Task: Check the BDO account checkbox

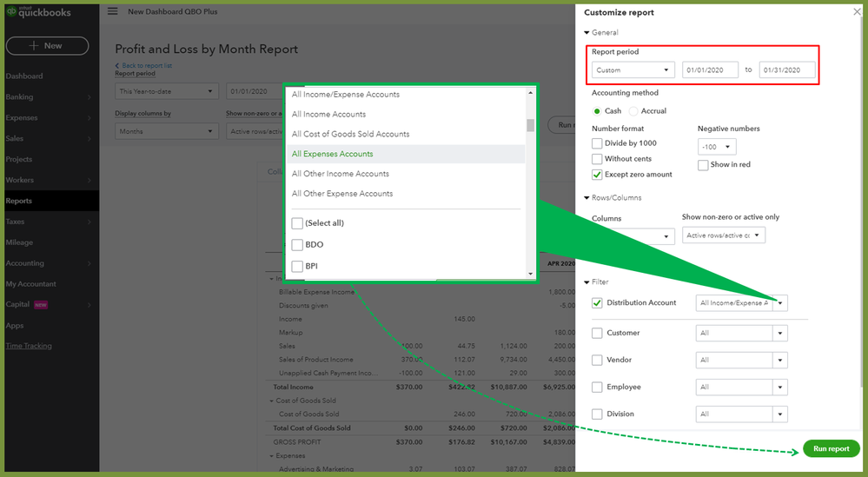Action: coord(297,245)
